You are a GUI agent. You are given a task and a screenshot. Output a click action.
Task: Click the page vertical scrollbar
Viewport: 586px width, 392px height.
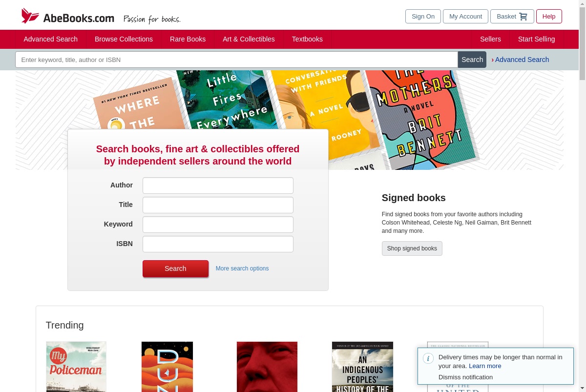click(x=582, y=196)
